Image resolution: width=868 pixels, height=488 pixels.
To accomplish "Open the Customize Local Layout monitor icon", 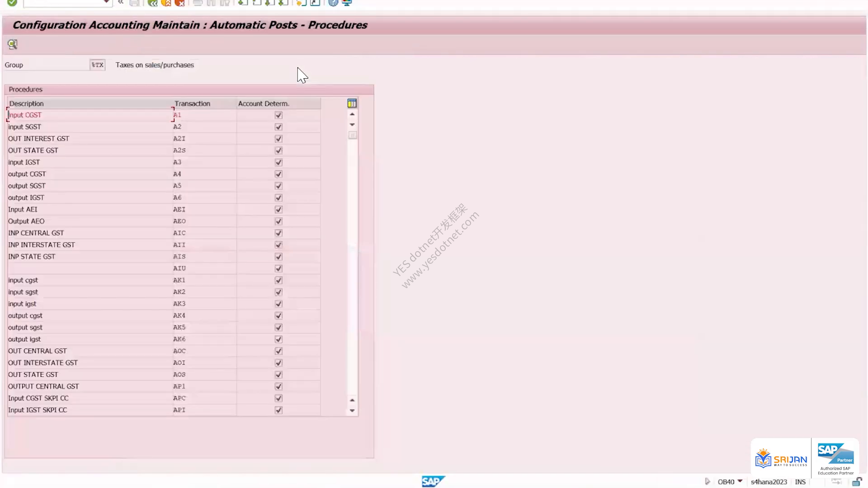I will 347,3.
